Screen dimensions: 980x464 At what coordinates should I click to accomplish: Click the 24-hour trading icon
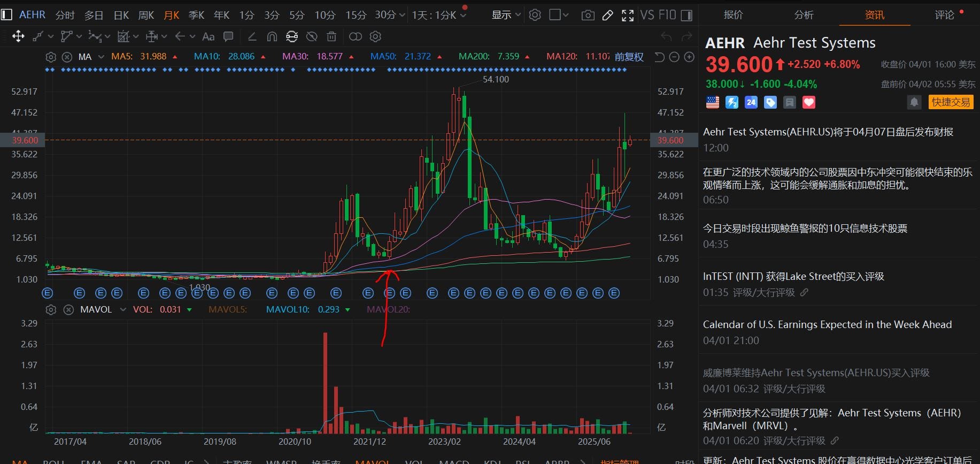coord(751,102)
